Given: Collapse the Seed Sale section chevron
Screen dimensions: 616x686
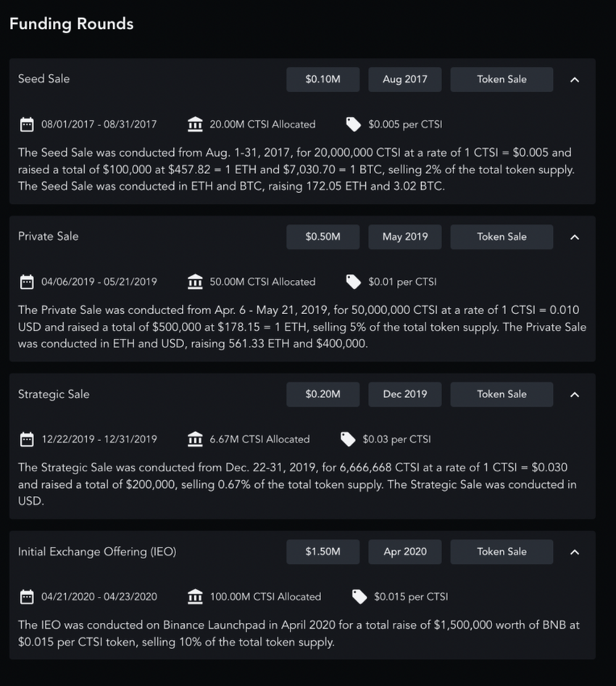Looking at the screenshot, I should pyautogui.click(x=575, y=80).
